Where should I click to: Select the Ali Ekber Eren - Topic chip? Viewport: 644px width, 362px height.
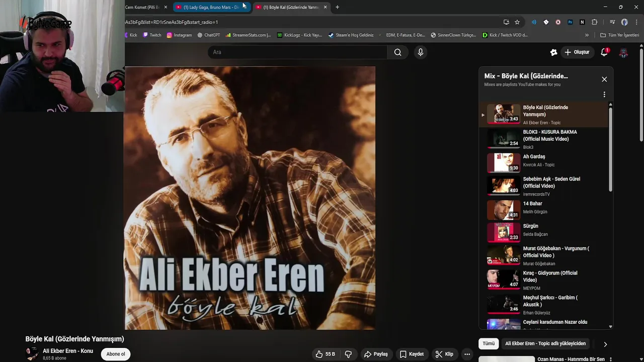coord(545,344)
